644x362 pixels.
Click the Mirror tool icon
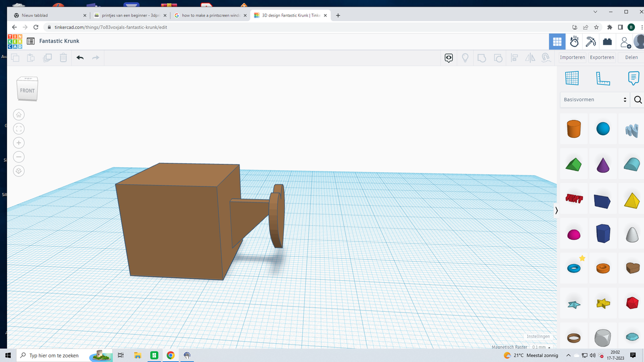pos(530,58)
